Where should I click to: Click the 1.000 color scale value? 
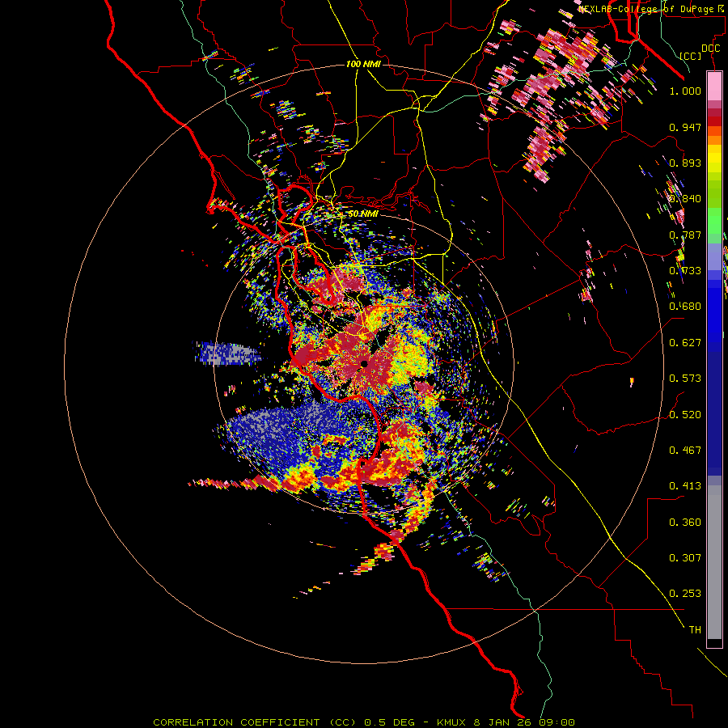[x=685, y=91]
